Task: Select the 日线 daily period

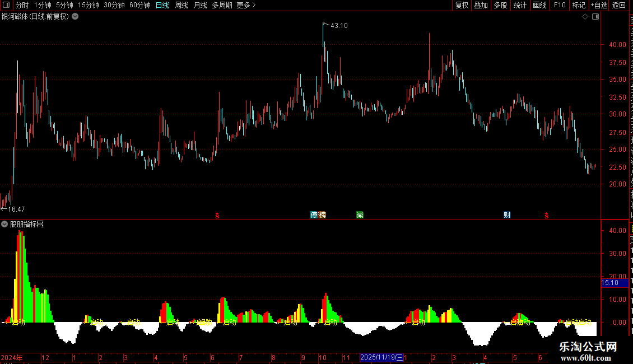Action: (x=162, y=5)
